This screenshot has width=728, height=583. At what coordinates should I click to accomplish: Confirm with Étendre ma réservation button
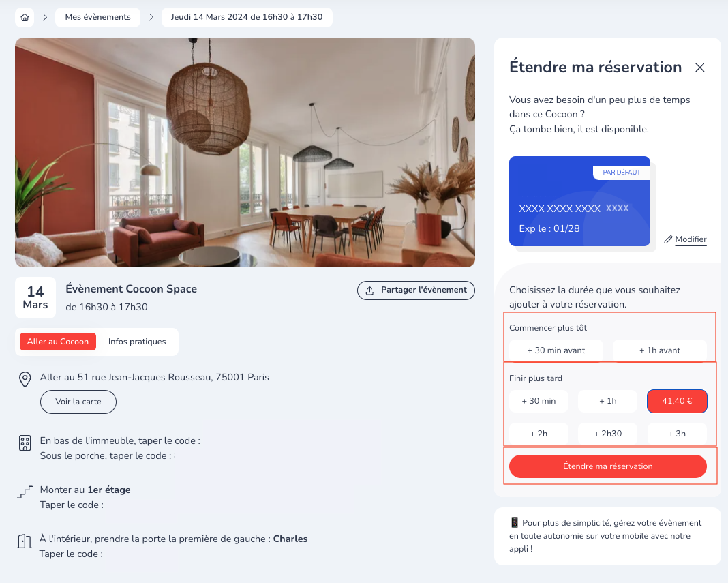[607, 466]
